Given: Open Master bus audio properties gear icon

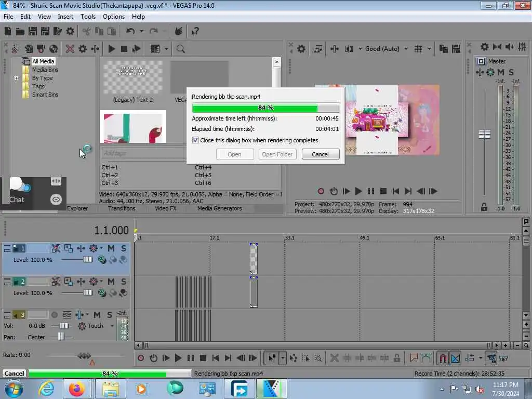Looking at the screenshot, I should tap(485, 46).
